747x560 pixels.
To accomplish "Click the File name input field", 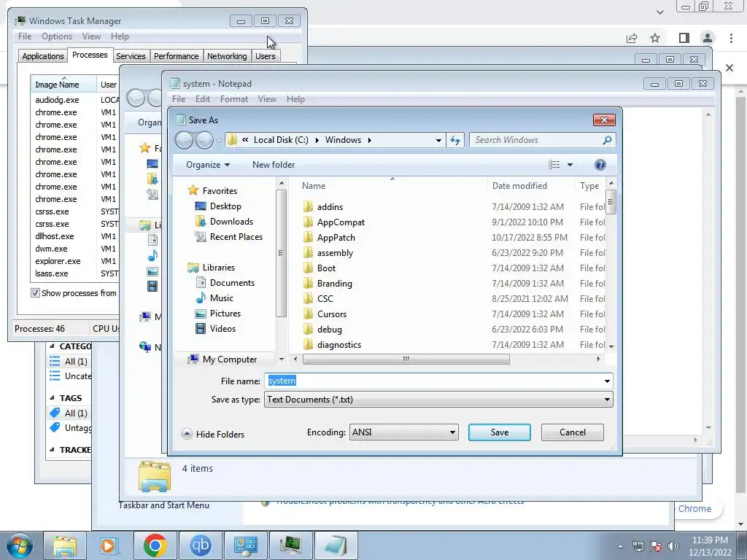I will (433, 381).
